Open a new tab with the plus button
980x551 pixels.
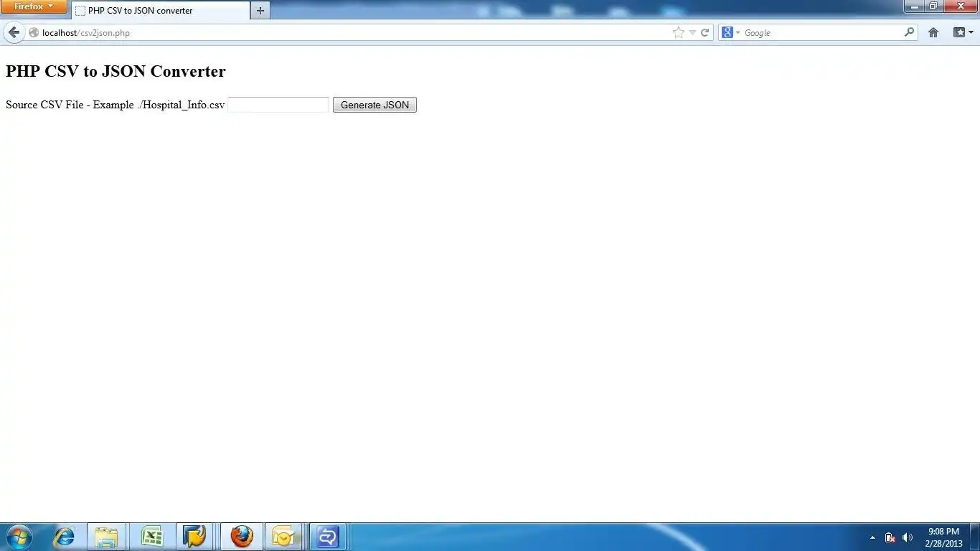(x=260, y=11)
